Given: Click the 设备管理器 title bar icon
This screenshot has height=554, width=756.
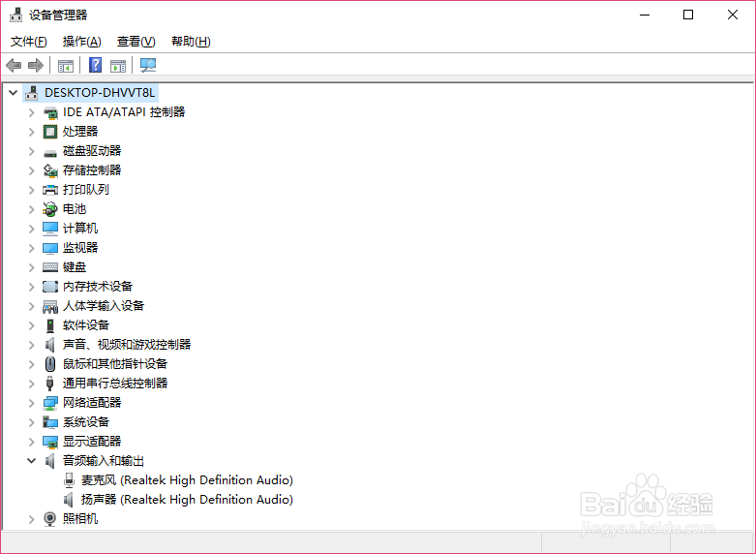Looking at the screenshot, I should point(15,15).
